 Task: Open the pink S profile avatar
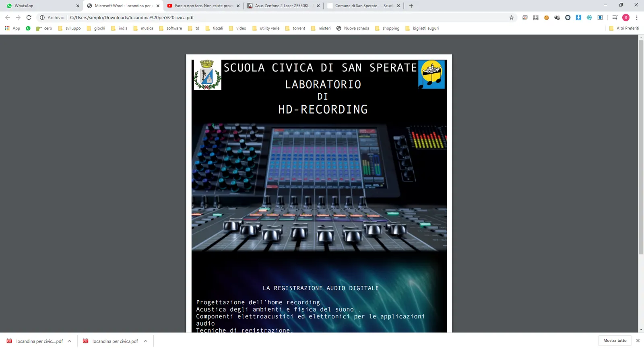pyautogui.click(x=626, y=18)
